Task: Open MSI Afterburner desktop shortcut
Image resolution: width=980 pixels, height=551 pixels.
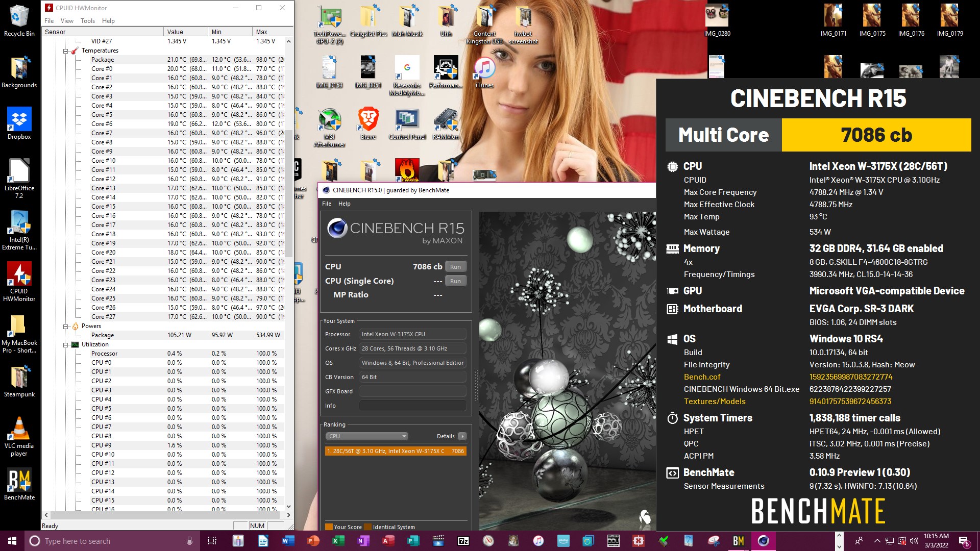Action: coord(329,128)
